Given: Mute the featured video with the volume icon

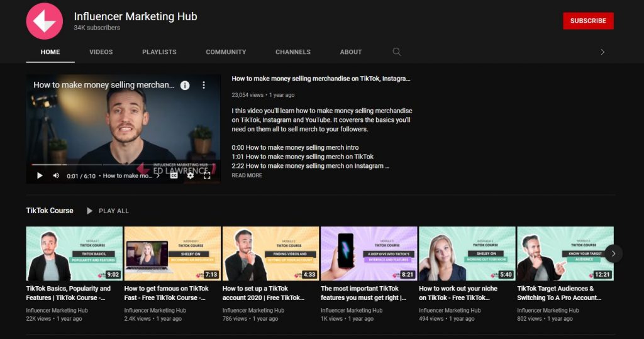Looking at the screenshot, I should 56,175.
